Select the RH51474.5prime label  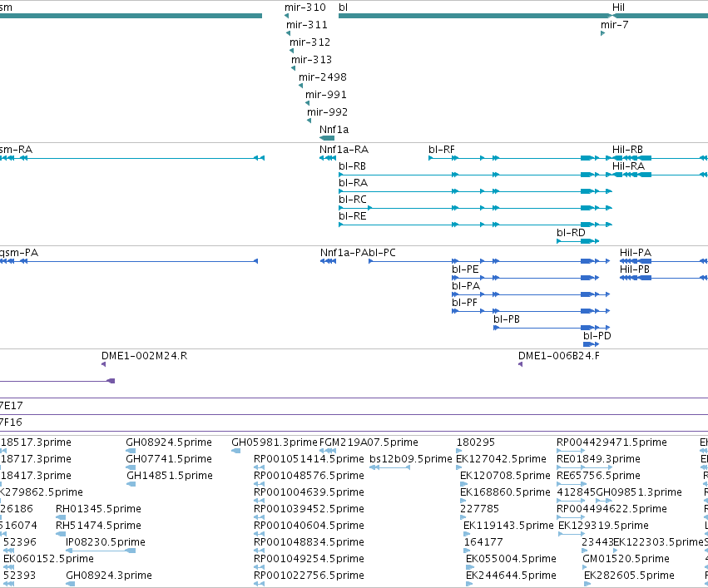click(98, 526)
